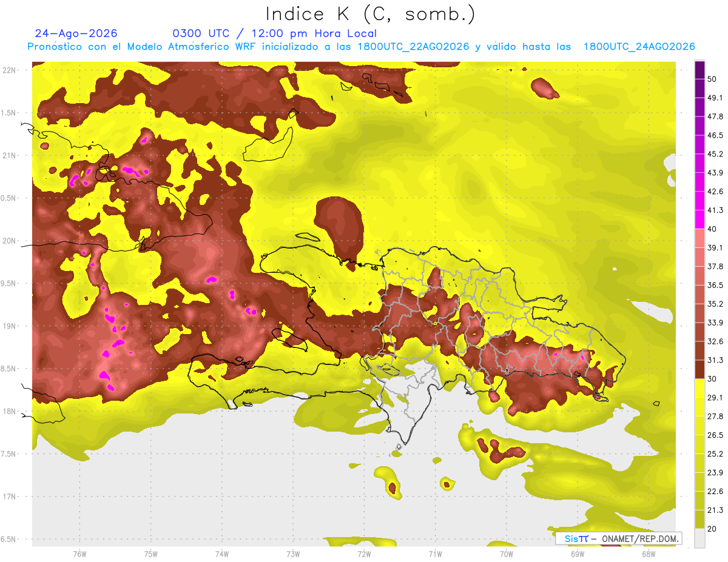The height and width of the screenshot is (562, 728).
Task: Click the '17N' latitude label
Action: (10, 497)
